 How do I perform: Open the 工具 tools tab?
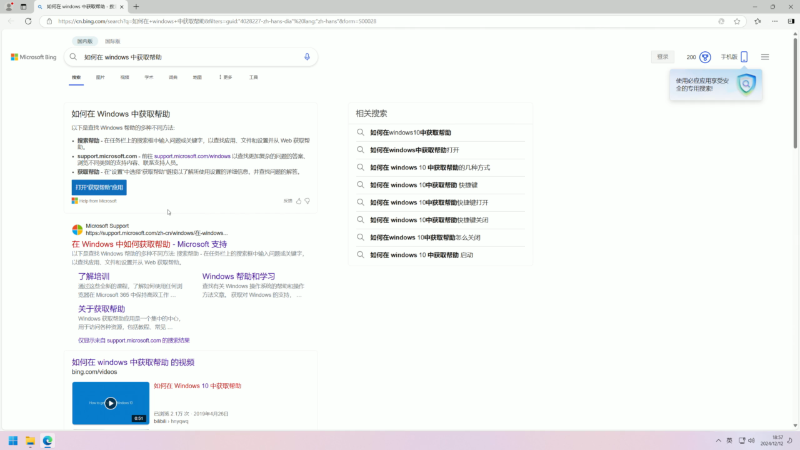click(x=253, y=78)
